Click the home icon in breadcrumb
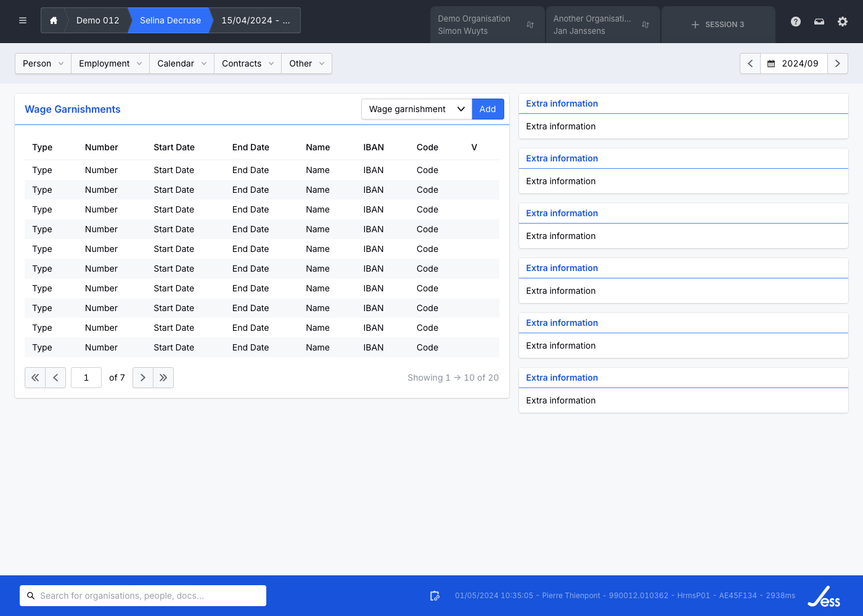The height and width of the screenshot is (616, 863). [x=54, y=20]
